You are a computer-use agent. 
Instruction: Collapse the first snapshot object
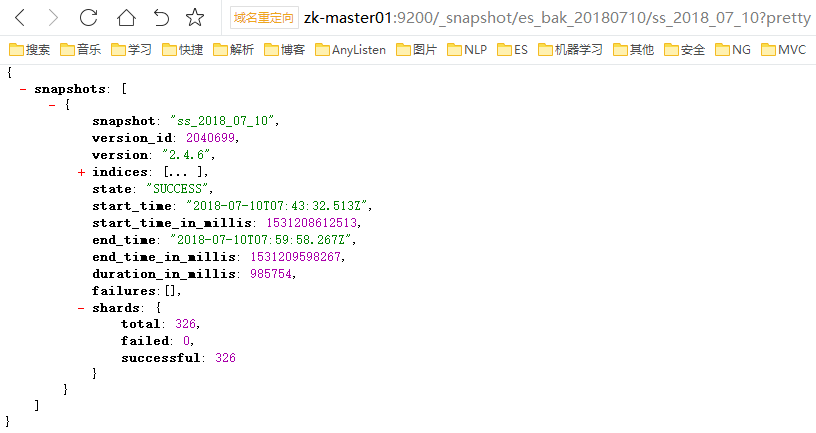pos(52,106)
